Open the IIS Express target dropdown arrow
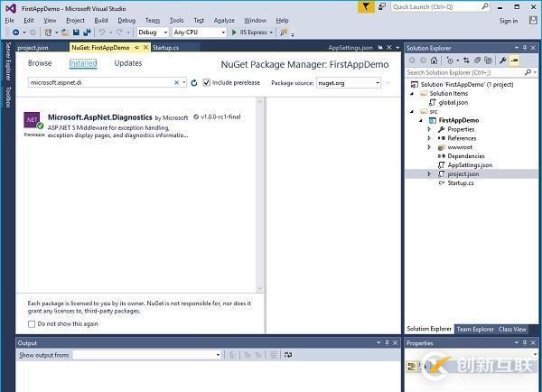 coord(271,33)
